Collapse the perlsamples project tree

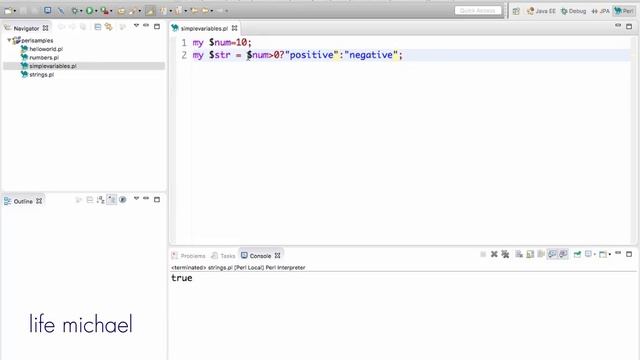coord(9,40)
